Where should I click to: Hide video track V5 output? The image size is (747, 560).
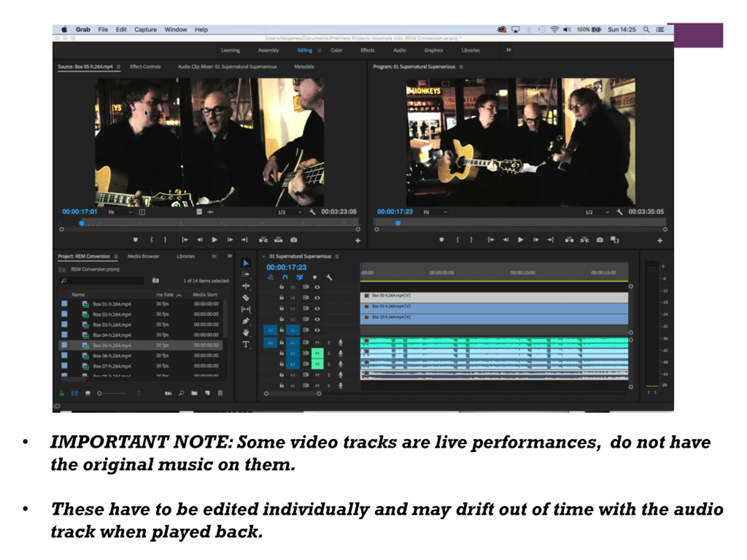pyautogui.click(x=317, y=287)
